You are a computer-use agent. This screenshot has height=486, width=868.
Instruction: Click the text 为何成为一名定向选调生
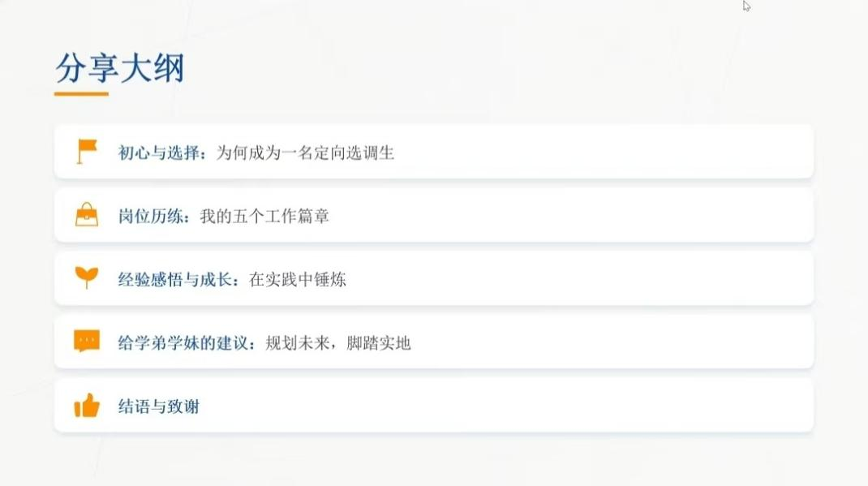305,152
